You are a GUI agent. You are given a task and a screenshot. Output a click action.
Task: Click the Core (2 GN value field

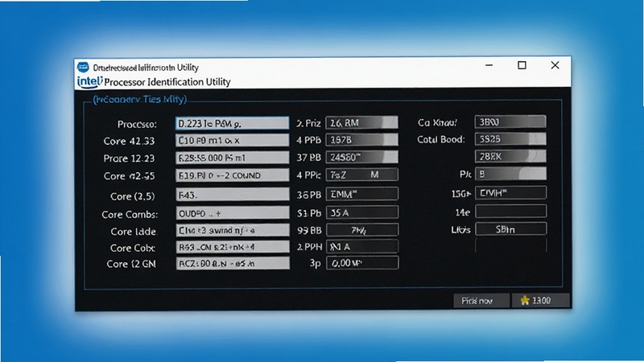233,263
